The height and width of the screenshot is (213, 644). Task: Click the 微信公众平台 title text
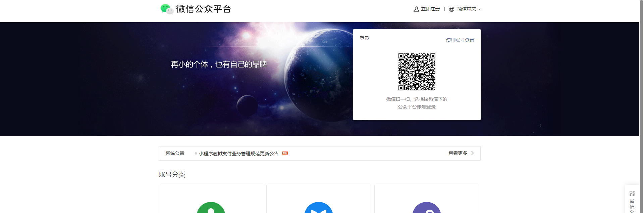point(204,9)
